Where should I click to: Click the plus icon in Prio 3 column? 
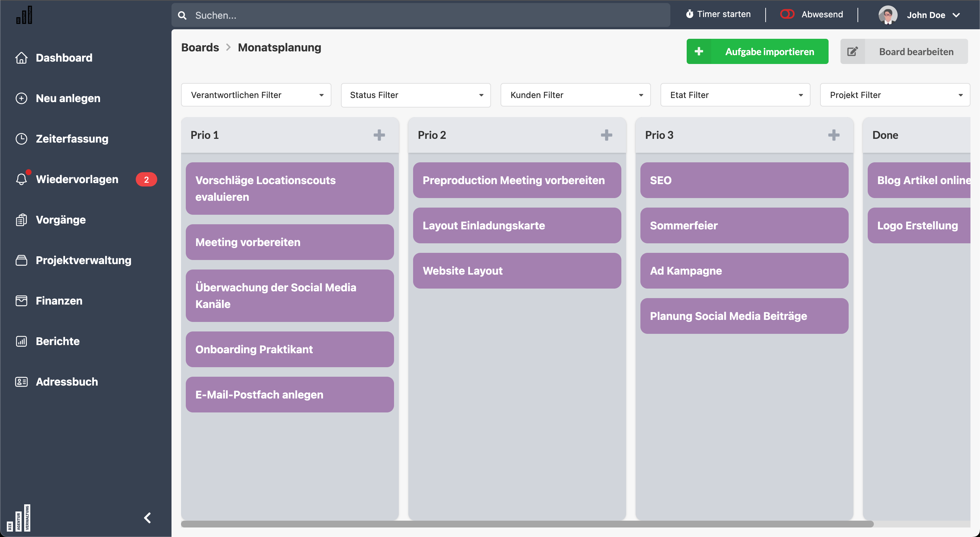[834, 135]
